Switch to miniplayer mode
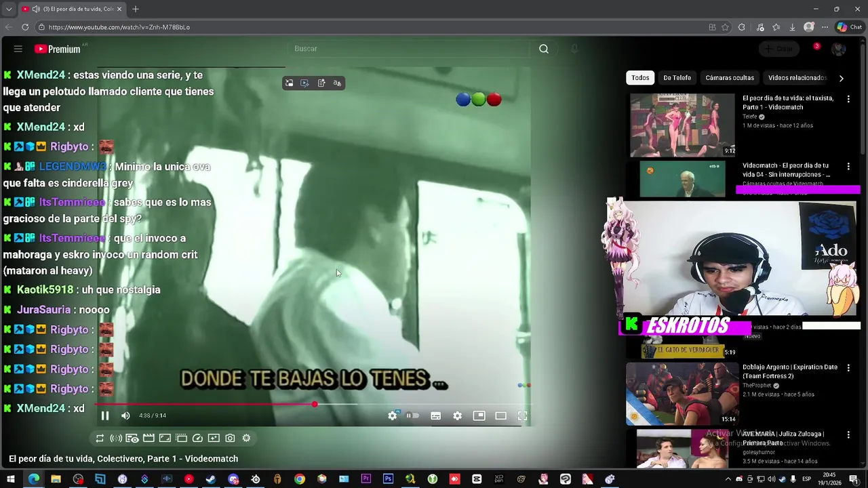Viewport: 868px width, 488px height. 479,415
